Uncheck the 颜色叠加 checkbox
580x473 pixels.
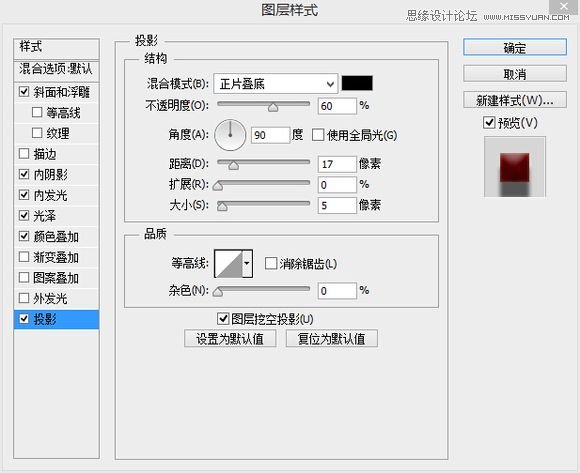24,236
